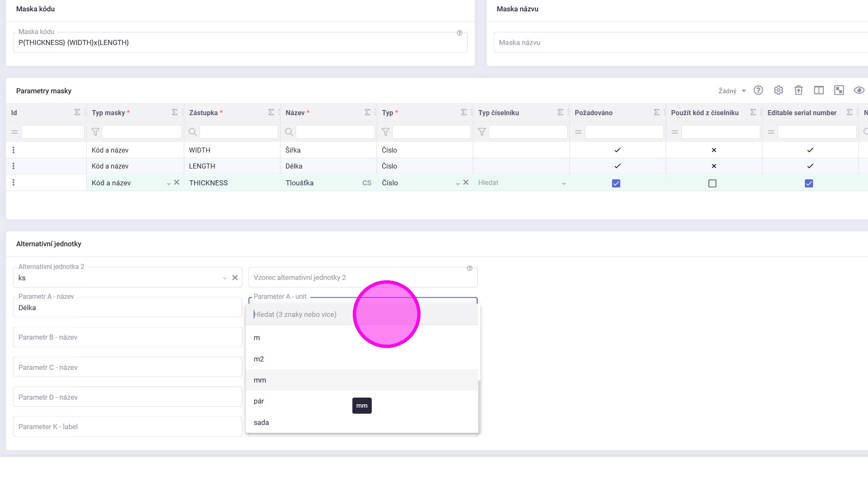Image resolution: width=868 pixels, height=485 pixels.
Task: Open row menu for the THICKNESS row
Action: [x=13, y=182]
